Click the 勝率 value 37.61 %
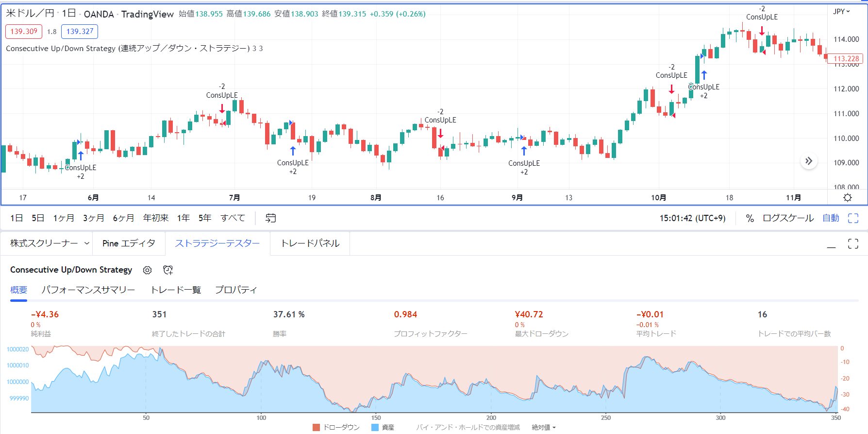868x434 pixels. click(289, 314)
